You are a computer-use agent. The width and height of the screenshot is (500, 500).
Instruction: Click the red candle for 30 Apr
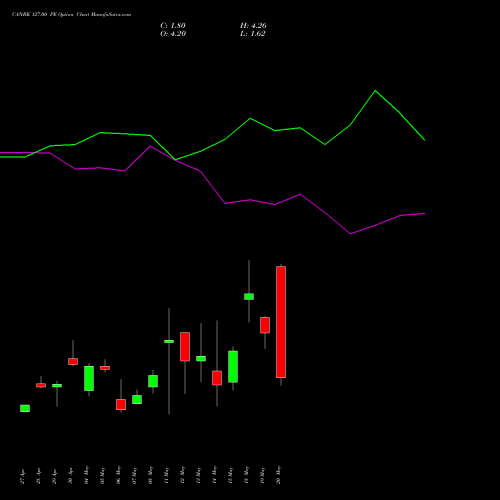73,362
